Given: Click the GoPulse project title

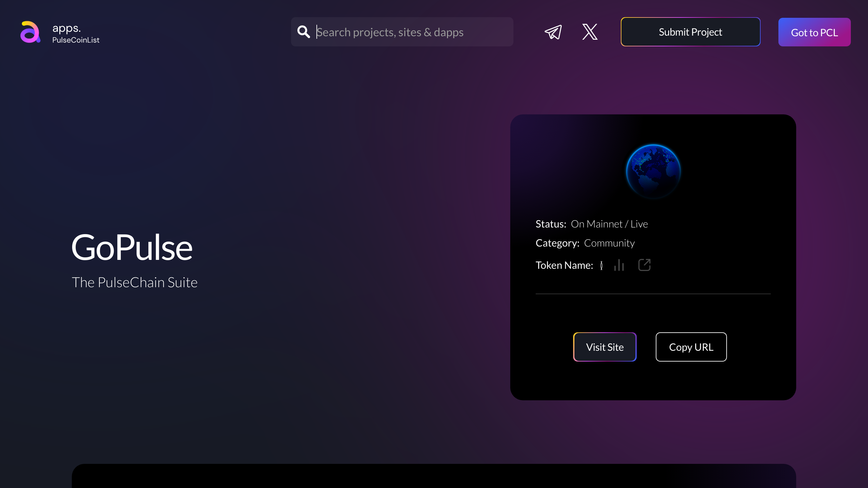Looking at the screenshot, I should pos(132,247).
